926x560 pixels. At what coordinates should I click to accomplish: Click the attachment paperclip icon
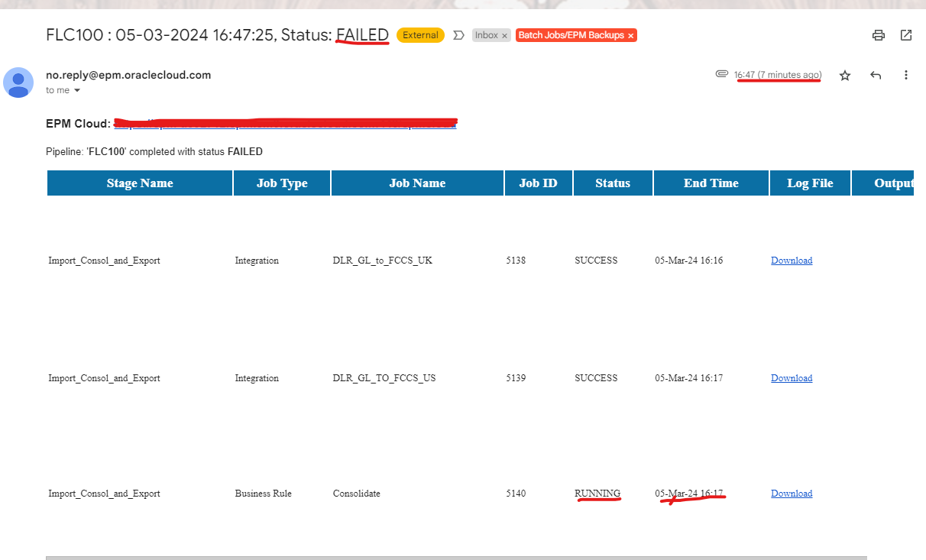coord(721,74)
